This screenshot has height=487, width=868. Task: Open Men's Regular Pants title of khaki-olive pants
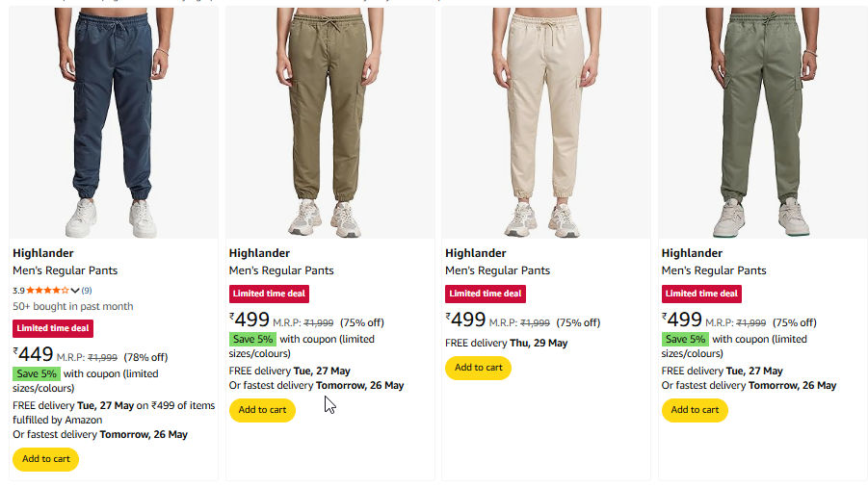tap(281, 270)
